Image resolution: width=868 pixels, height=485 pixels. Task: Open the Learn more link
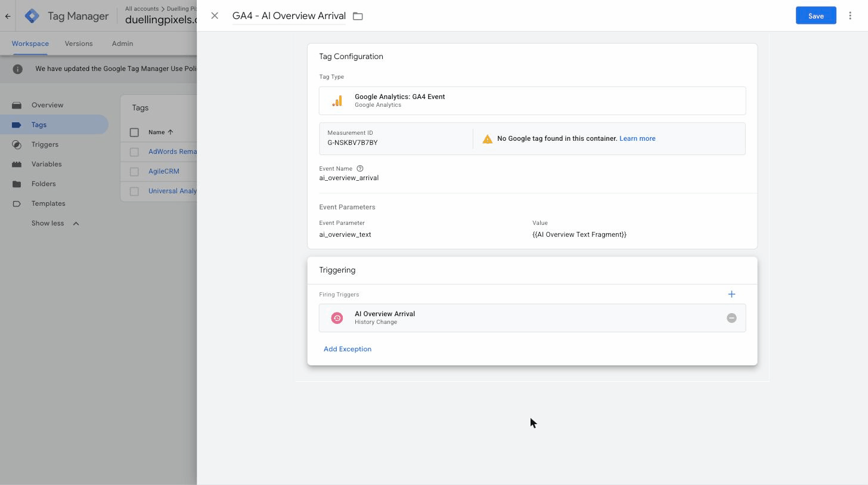point(637,138)
